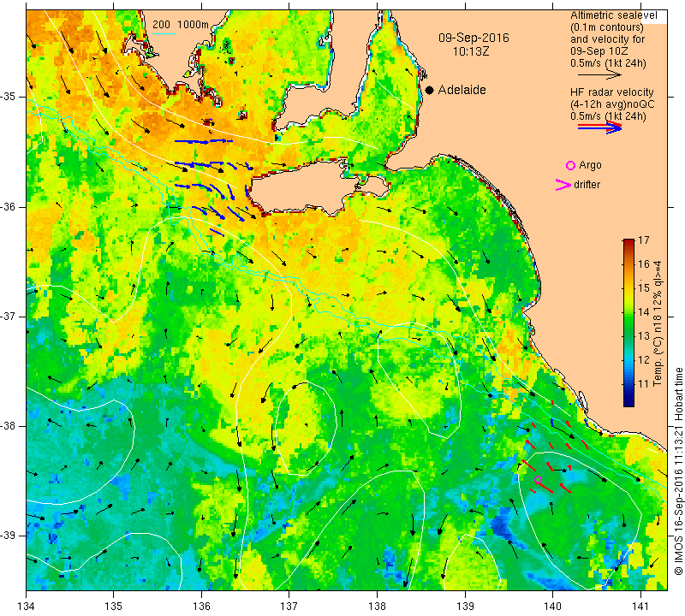Click the cyan 200 m depth contour legend line

pos(164,33)
